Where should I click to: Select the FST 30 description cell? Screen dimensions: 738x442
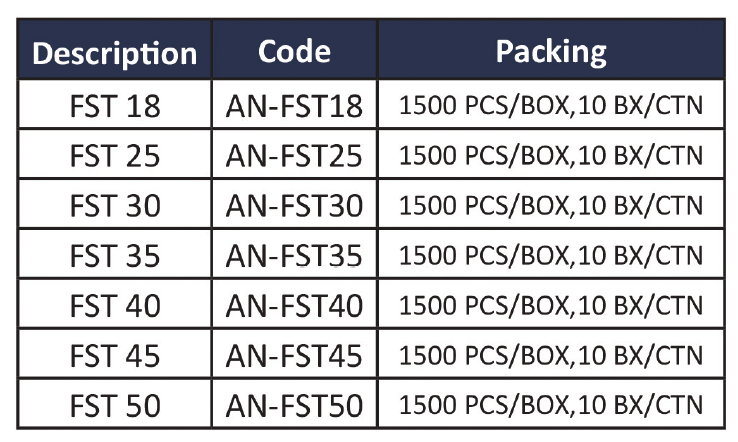[x=114, y=204]
